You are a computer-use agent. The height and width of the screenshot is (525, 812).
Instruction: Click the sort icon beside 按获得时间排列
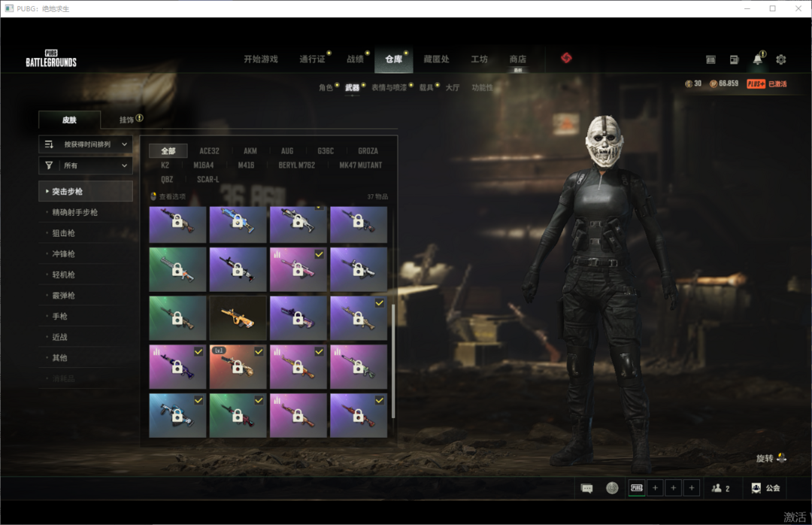pos(49,144)
